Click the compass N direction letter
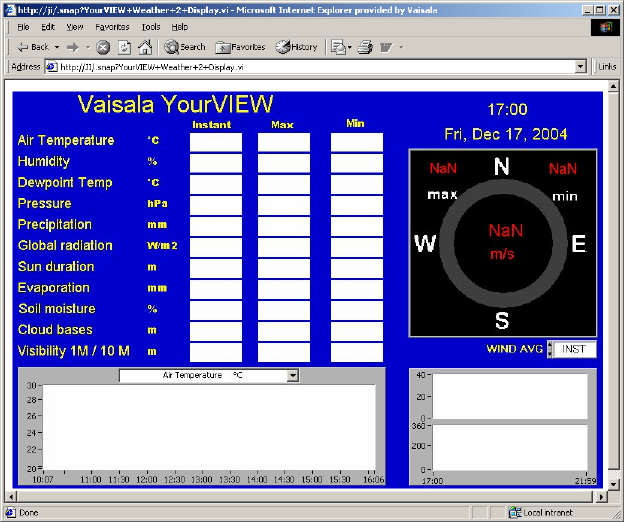The image size is (624, 522). 502,166
